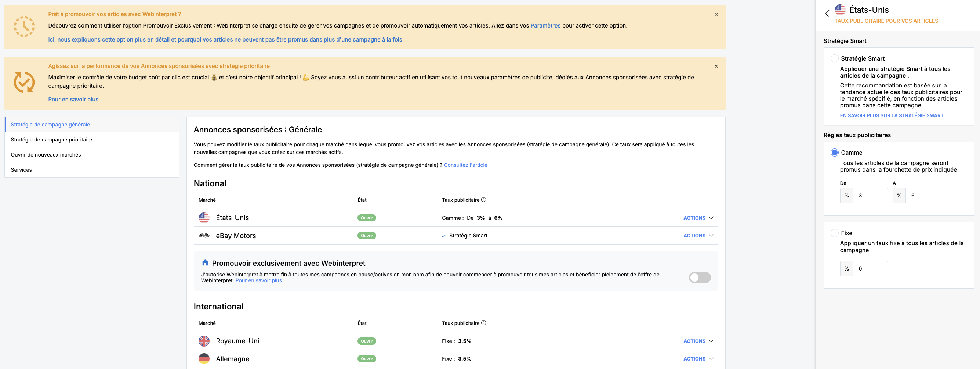Click the Royaume-Uni flag icon

[x=204, y=341]
